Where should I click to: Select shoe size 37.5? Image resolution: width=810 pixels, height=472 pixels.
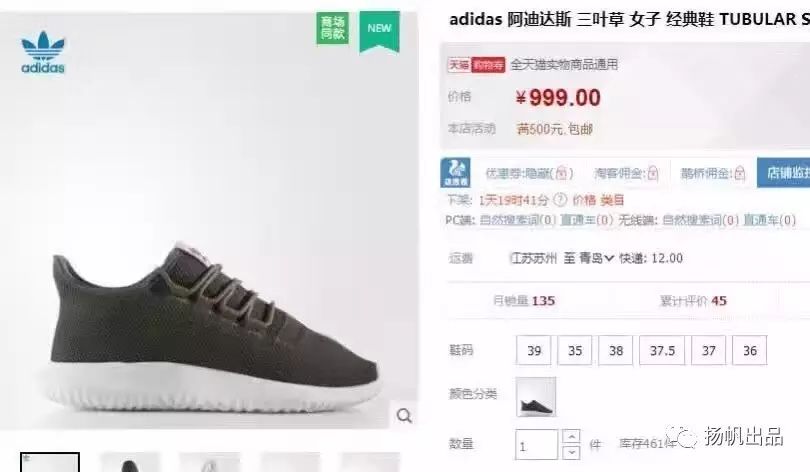[x=662, y=351]
